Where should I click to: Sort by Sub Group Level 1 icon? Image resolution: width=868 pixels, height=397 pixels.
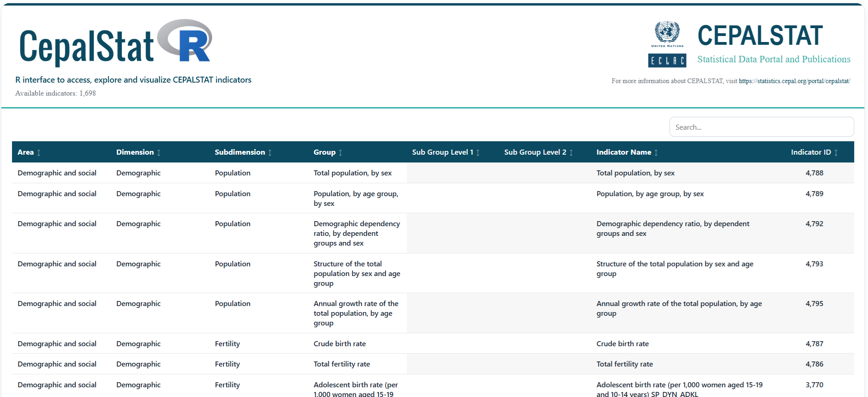point(478,152)
